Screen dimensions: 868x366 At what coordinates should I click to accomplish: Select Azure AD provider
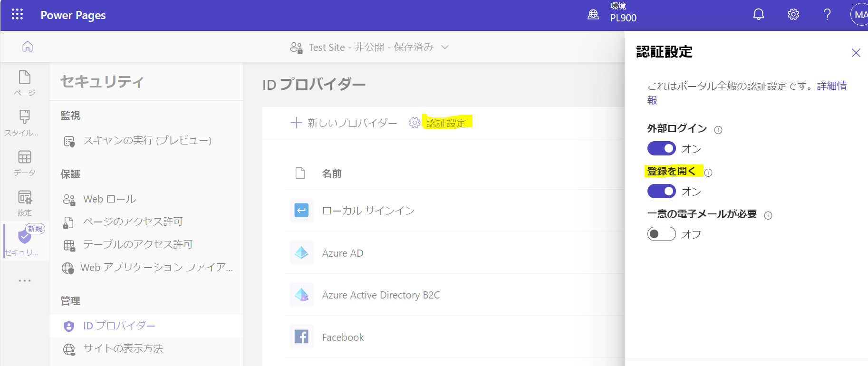coord(343,253)
